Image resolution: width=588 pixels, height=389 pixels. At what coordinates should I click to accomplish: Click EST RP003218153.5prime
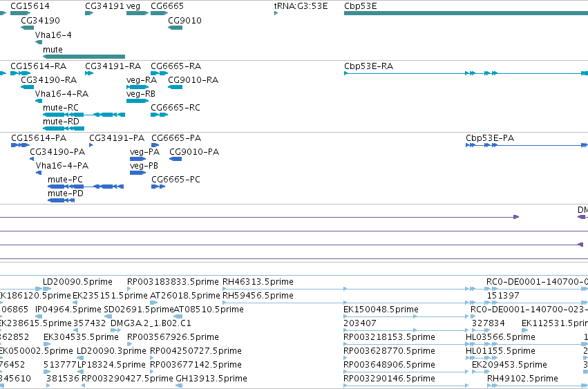coord(389,337)
